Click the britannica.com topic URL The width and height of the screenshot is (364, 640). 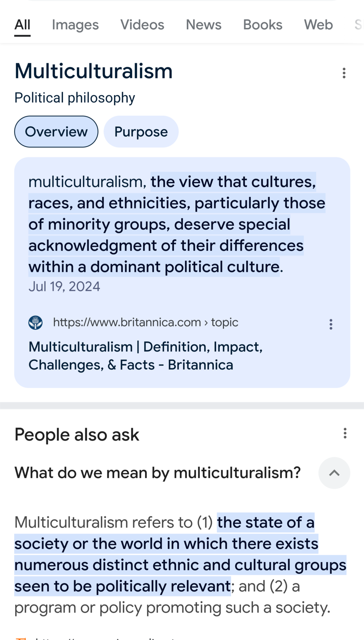coord(146,322)
